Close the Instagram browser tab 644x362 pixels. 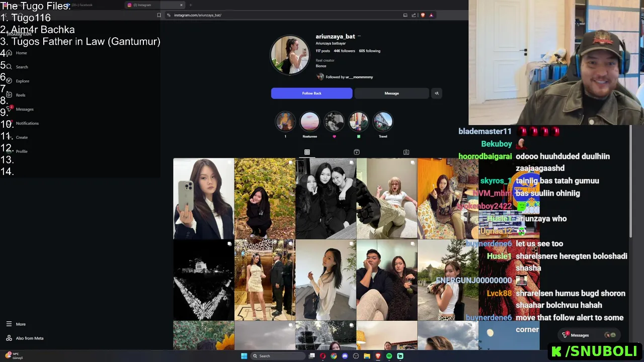click(x=181, y=5)
